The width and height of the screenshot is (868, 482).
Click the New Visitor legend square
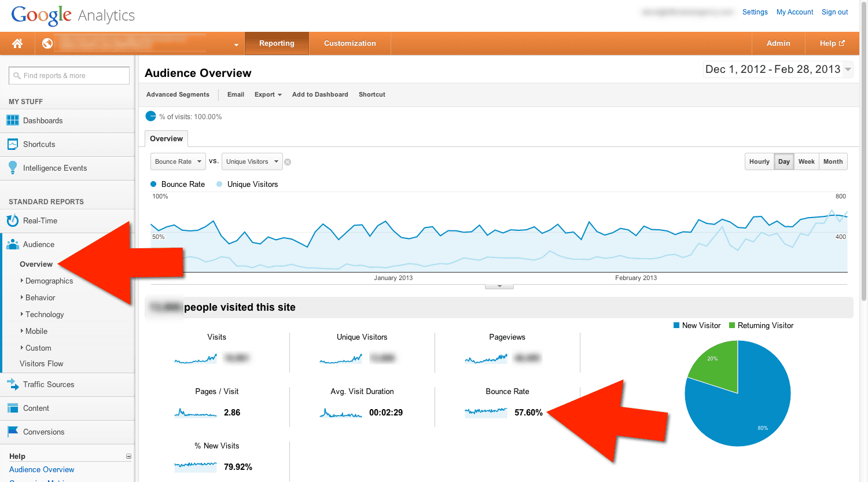[676, 325]
